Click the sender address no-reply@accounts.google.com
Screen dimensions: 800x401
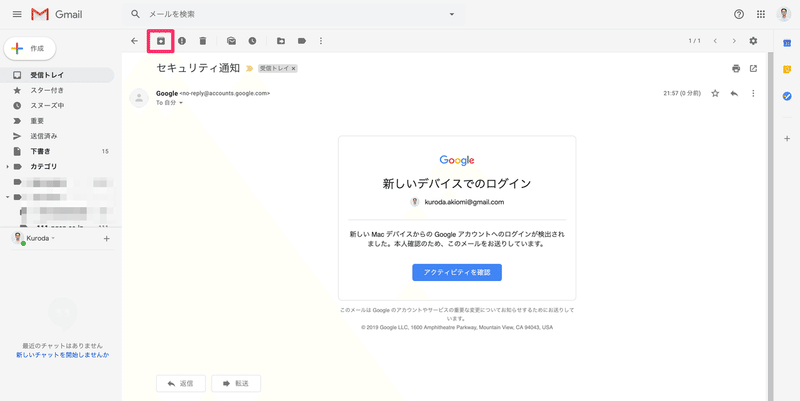(225, 94)
